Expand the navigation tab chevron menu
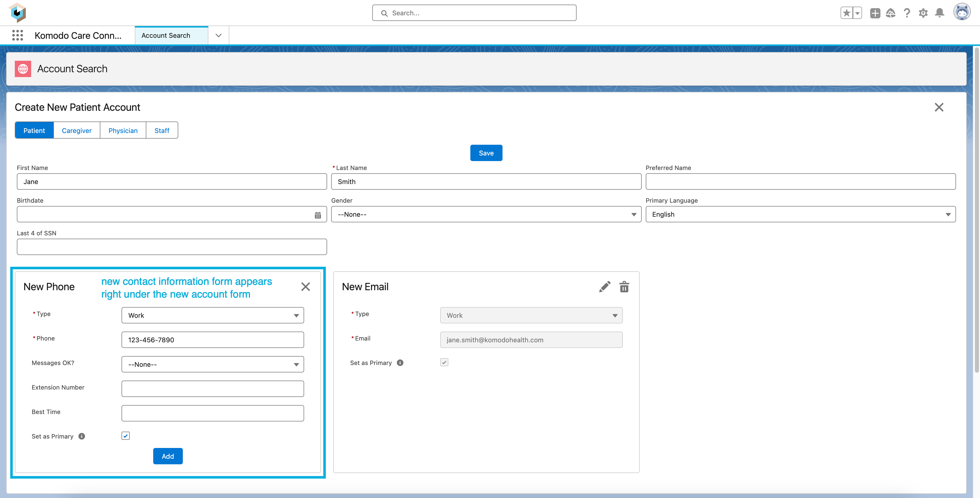 218,35
